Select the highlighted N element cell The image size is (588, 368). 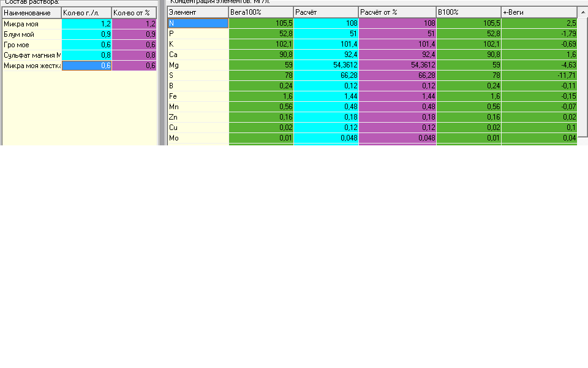[198, 23]
